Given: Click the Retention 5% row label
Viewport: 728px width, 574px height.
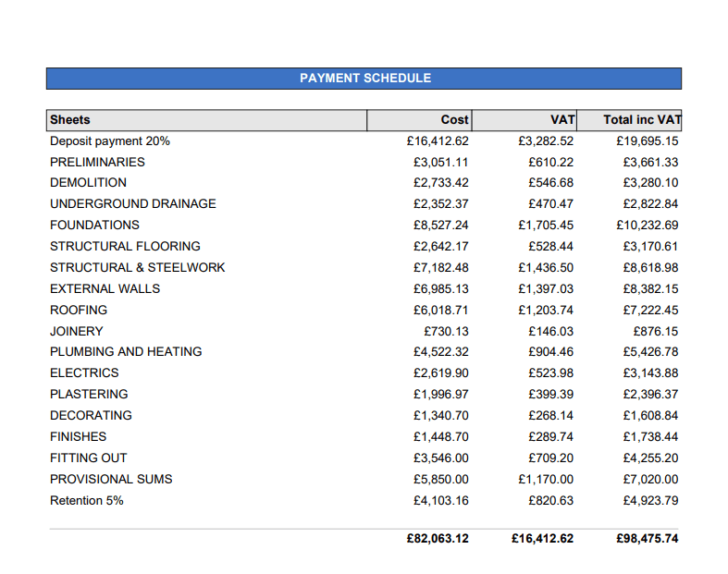Looking at the screenshot, I should tap(87, 500).
